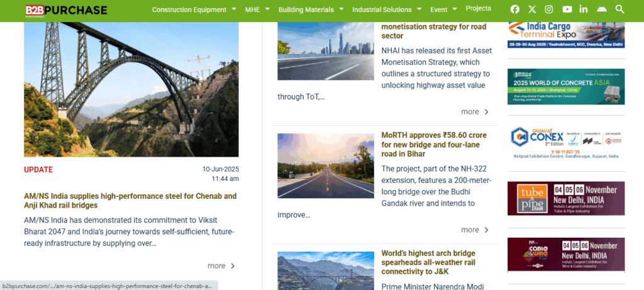The image size is (644, 290).
Task: Click the B2B Purchase logo
Action: click(x=66, y=10)
